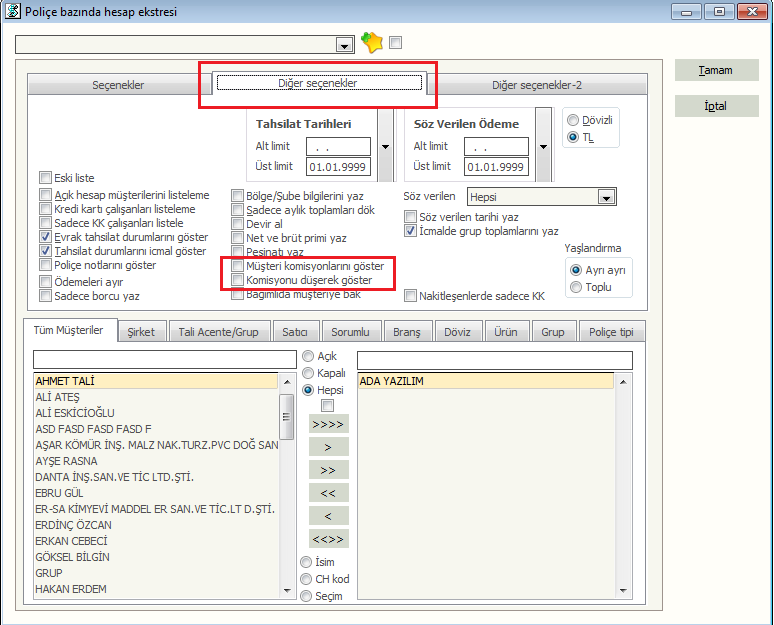Click the star favorites icon
Image resolution: width=774 pixels, height=625 pixels.
coord(372,43)
